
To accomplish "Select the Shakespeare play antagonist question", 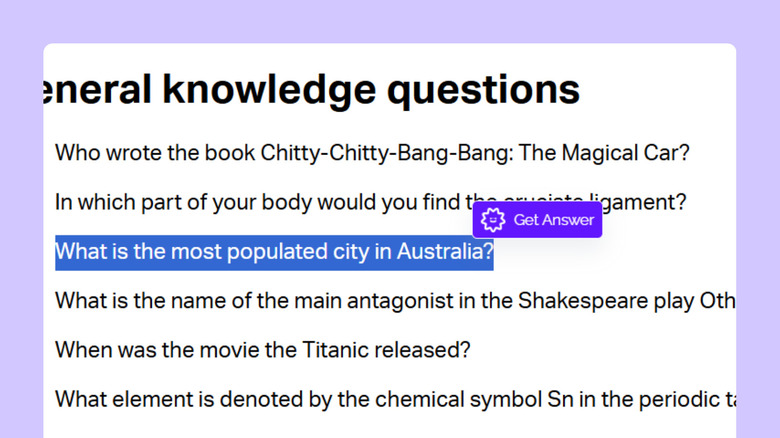I will (x=395, y=301).
